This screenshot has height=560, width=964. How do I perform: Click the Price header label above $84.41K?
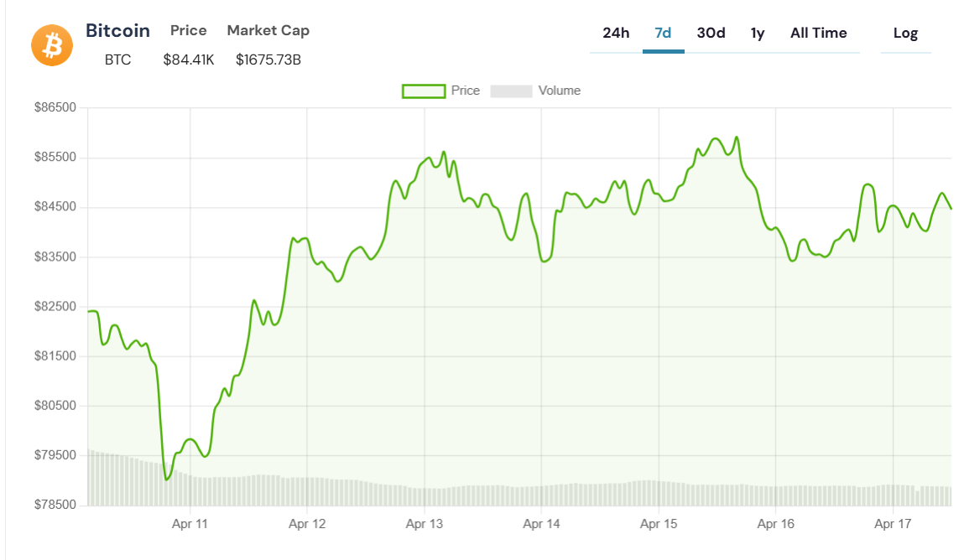188,31
